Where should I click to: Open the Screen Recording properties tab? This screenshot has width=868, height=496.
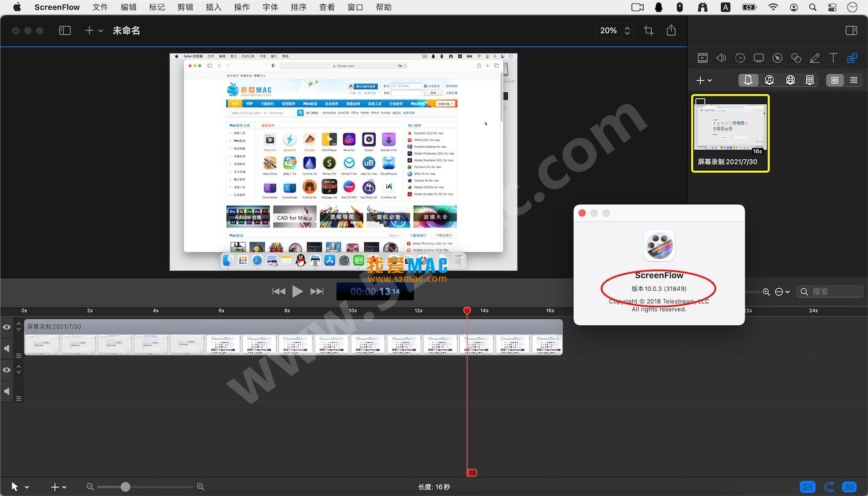tap(759, 58)
